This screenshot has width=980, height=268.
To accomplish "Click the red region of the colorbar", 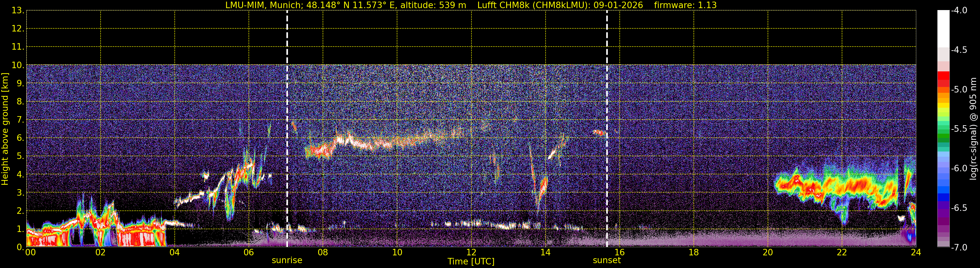I will [x=943, y=79].
